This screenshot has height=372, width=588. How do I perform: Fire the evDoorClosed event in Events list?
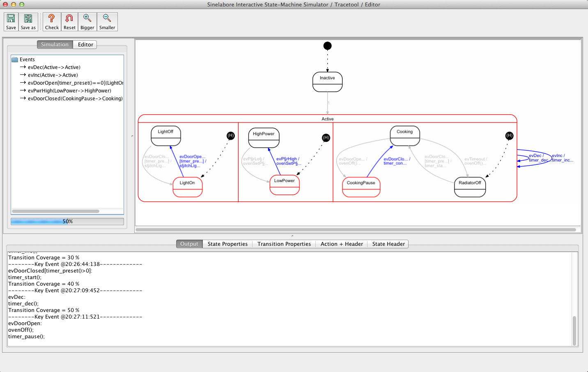(75, 99)
